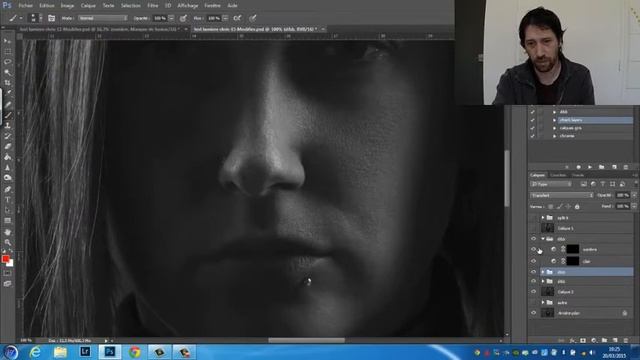Open layer filter Type dropdown
Image resolution: width=640 pixels, height=360 pixels.
551,184
